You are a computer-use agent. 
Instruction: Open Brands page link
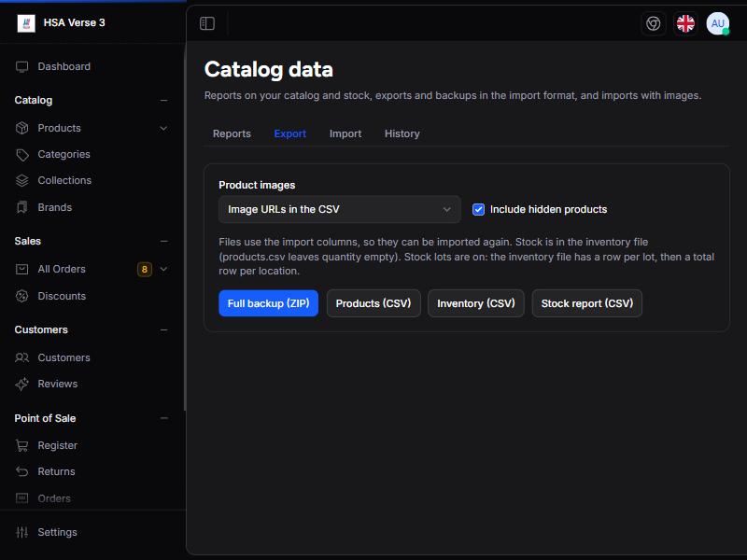(55, 207)
